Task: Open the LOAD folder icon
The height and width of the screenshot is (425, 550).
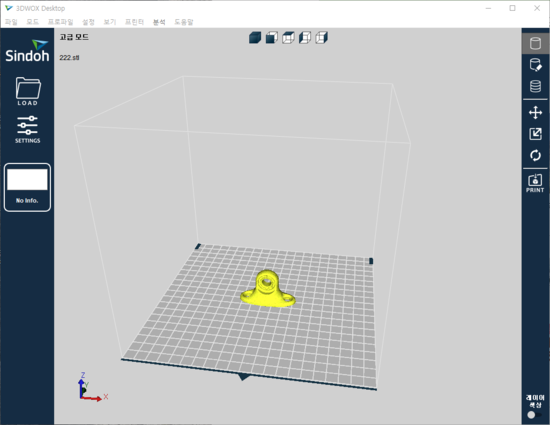Action: (x=28, y=92)
